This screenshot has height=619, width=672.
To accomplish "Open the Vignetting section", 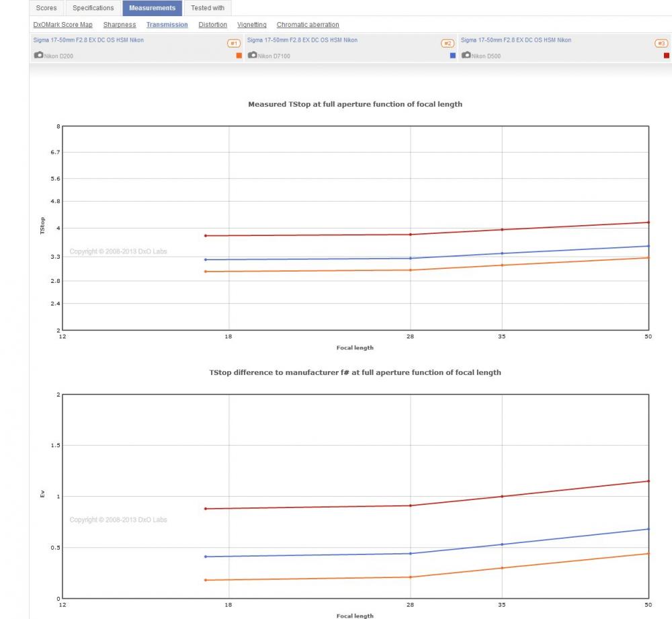I will (251, 25).
